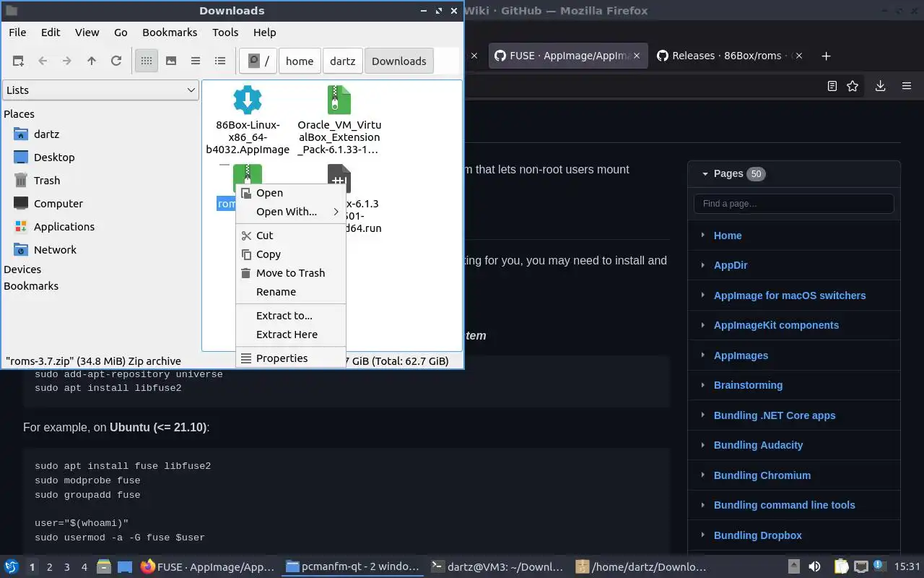Open the View menu
Viewport: 924px width, 578px height.
(x=87, y=33)
